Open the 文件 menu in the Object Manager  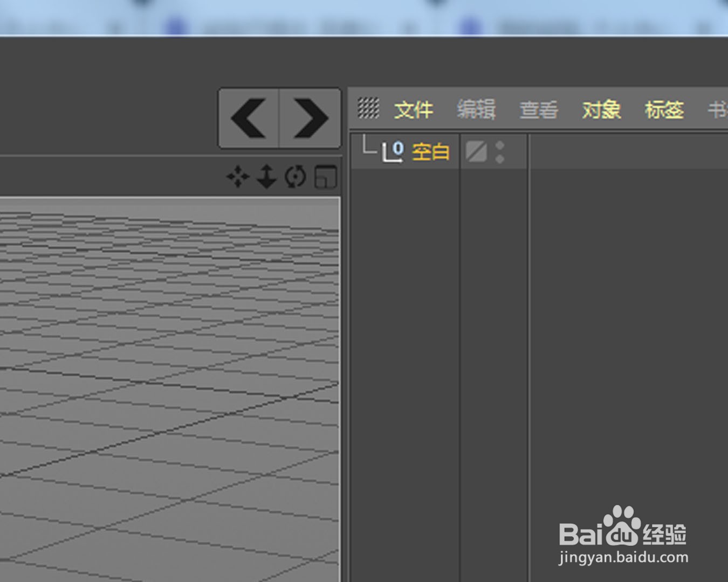[414, 109]
